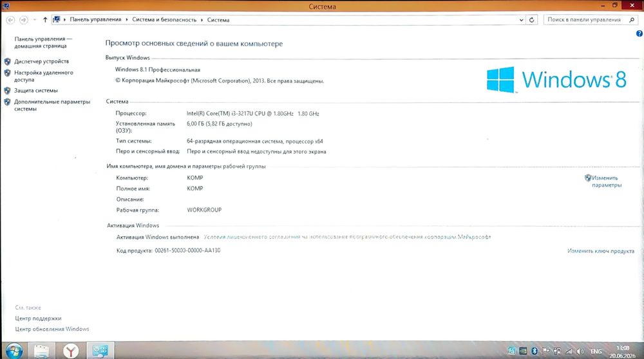The height and width of the screenshot is (359, 644).
Task: Click the shield icon beside Защита системы
Action: 7,91
